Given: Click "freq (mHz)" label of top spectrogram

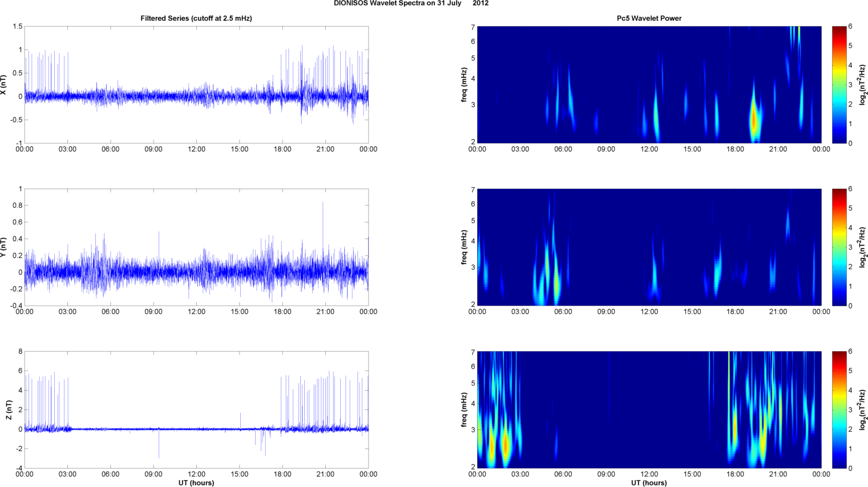Looking at the screenshot, I should click(465, 85).
